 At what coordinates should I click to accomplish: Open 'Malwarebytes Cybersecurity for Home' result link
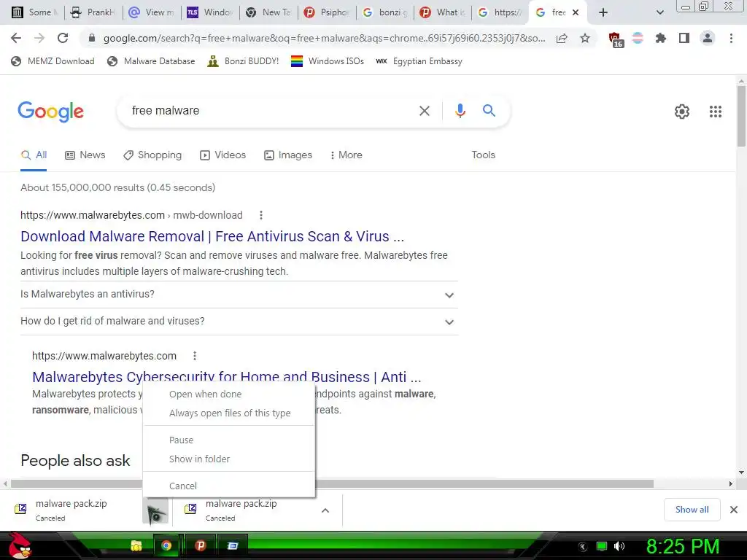click(226, 376)
